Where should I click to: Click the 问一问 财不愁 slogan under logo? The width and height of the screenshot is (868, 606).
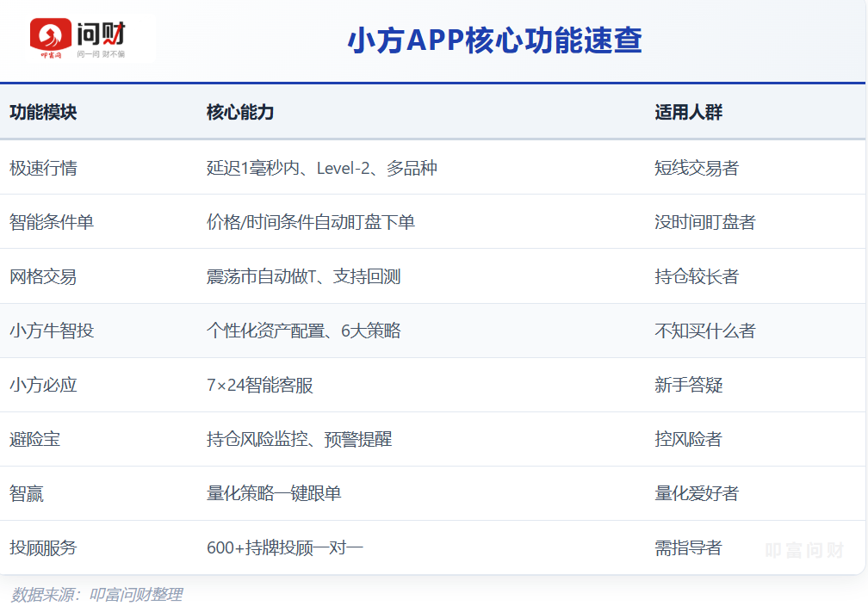[x=101, y=53]
